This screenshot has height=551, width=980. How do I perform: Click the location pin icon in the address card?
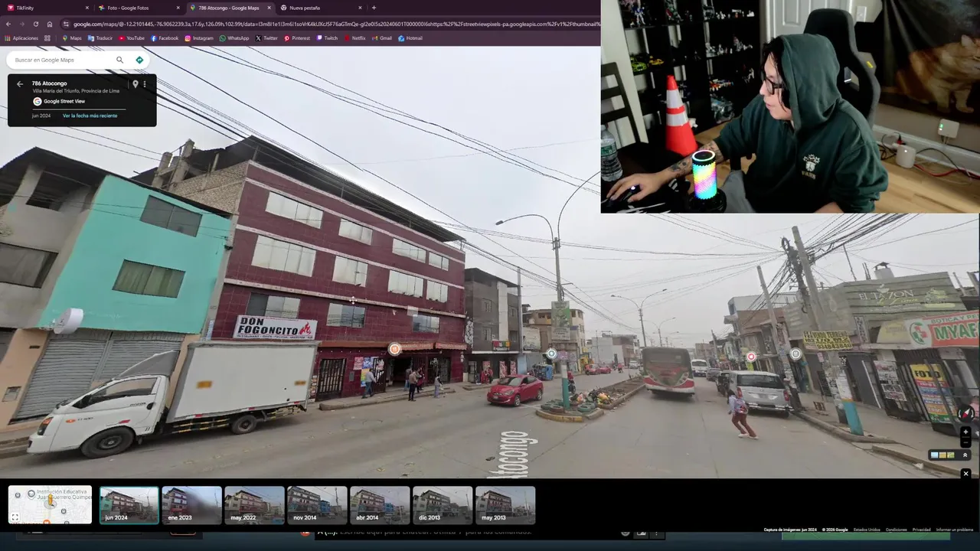coord(136,84)
